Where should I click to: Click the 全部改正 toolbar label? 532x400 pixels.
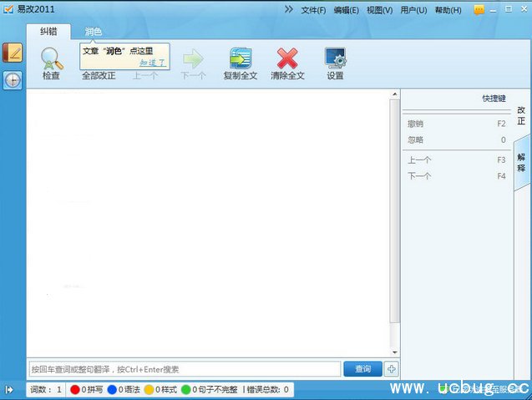click(x=99, y=75)
